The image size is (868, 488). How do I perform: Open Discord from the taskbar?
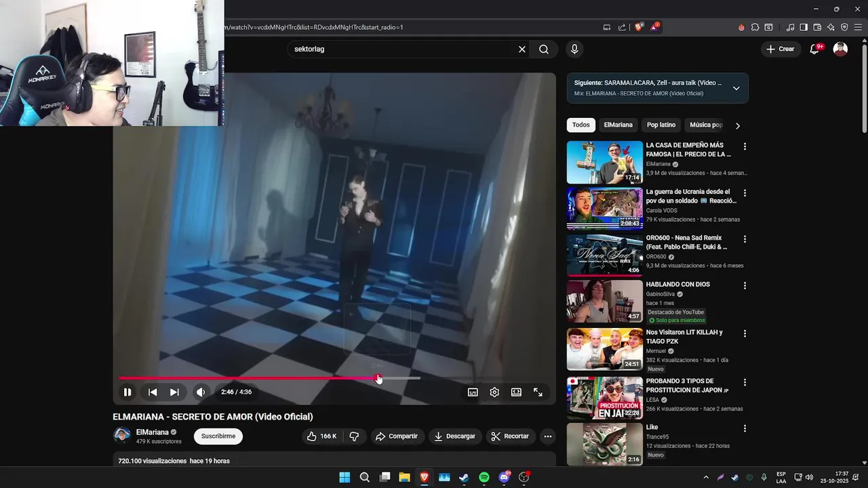(x=505, y=477)
